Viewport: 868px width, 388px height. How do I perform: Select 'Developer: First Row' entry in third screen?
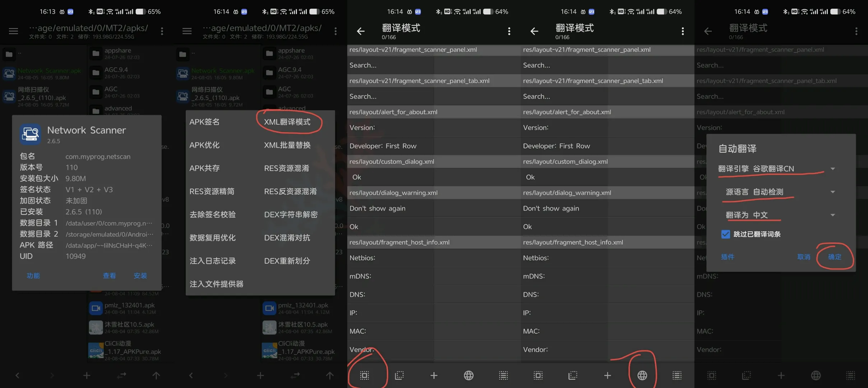[x=434, y=146]
